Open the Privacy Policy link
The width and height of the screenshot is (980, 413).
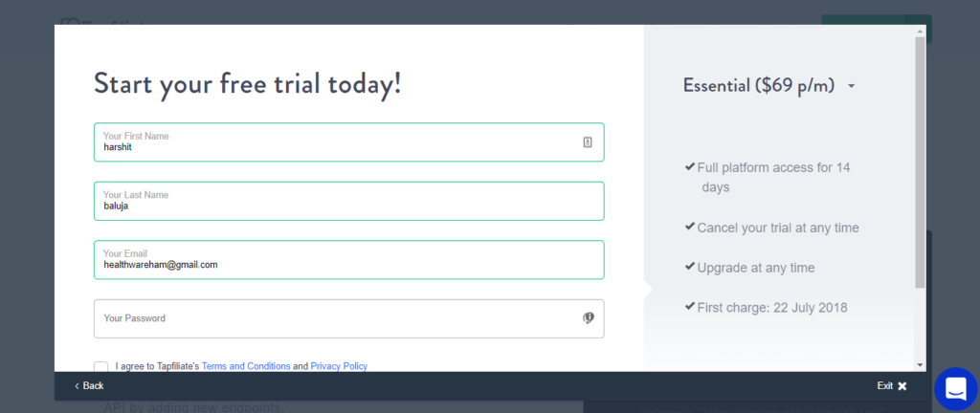tap(339, 366)
